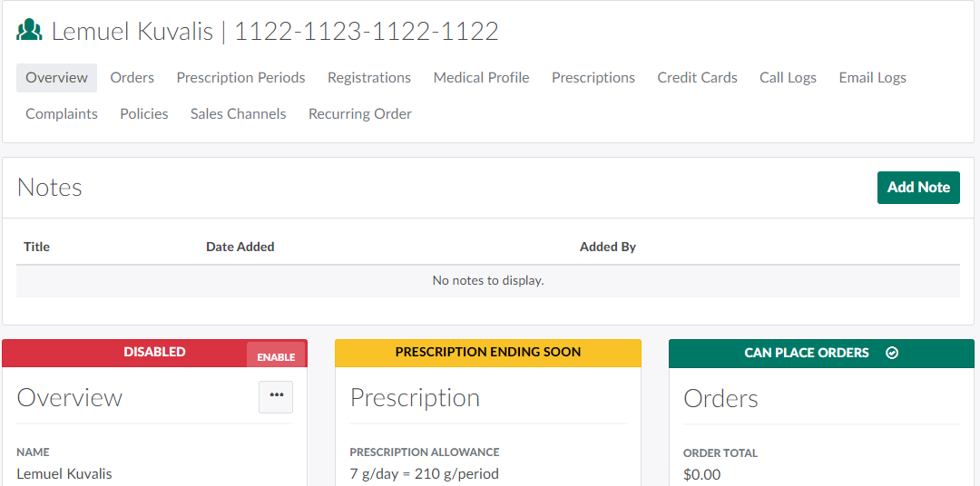The height and width of the screenshot is (486, 980).
Task: View the Medical Profile tab
Action: pos(481,78)
